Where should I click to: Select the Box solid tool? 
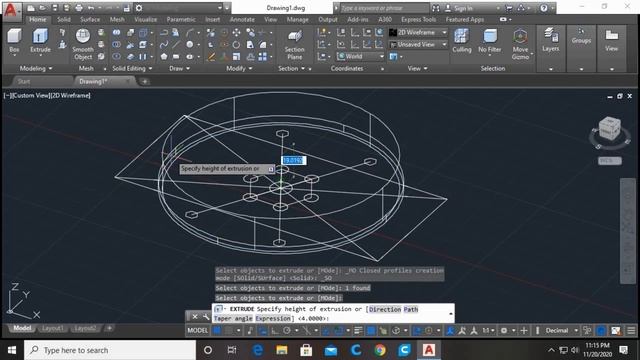[x=14, y=41]
